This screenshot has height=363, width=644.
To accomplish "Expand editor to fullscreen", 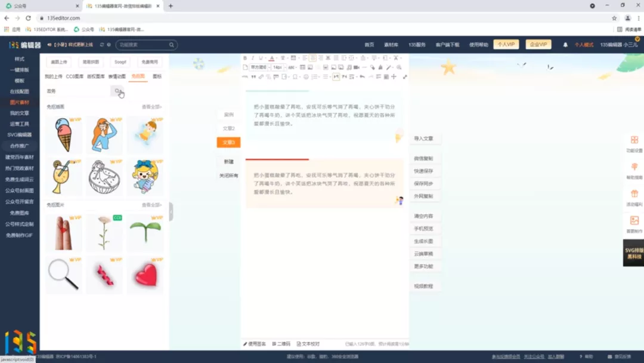I will [405, 77].
